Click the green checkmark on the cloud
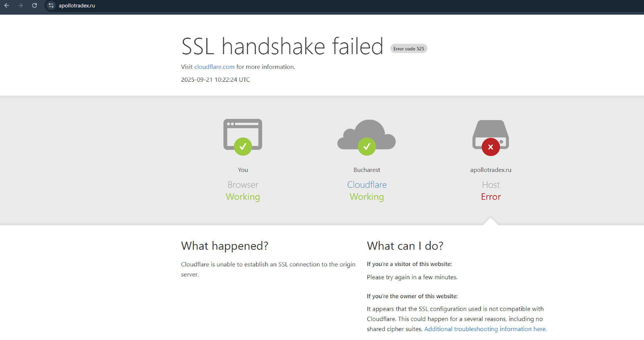The width and height of the screenshot is (644, 340). tap(367, 146)
